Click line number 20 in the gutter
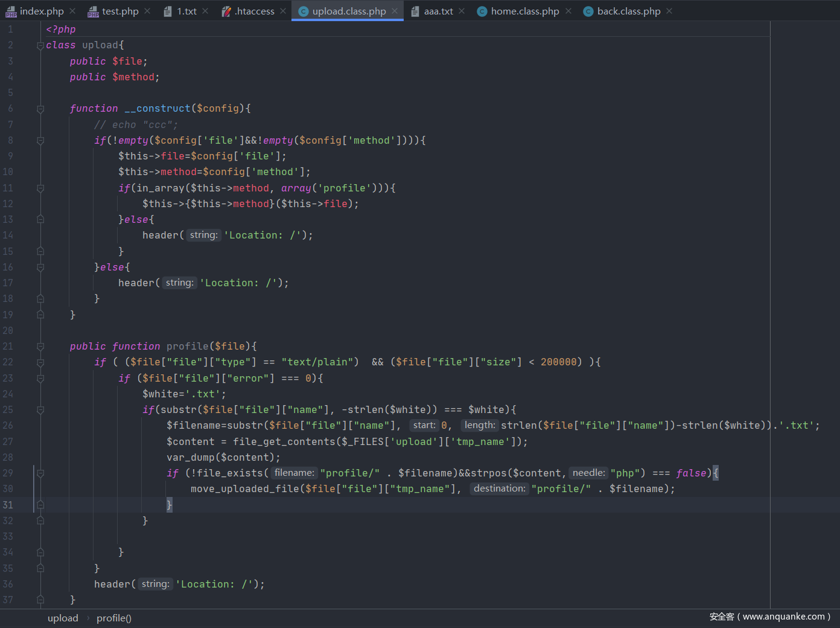The image size is (840, 628). [8, 330]
